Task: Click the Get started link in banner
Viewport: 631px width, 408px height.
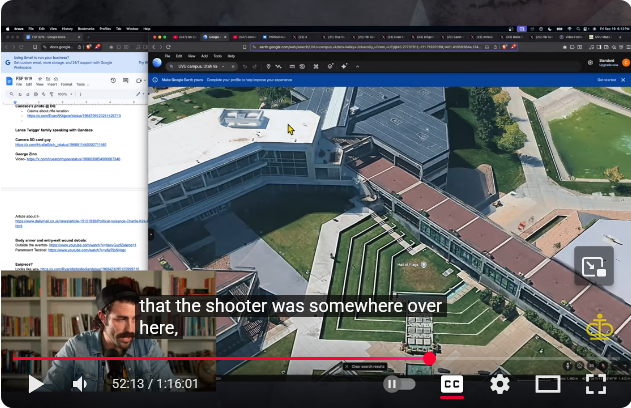Action: point(606,79)
